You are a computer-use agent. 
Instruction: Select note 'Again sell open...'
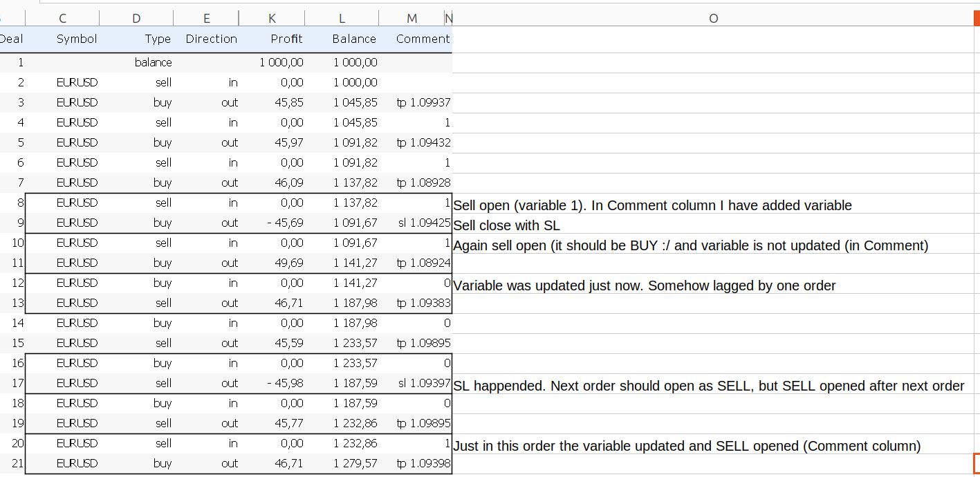[x=690, y=245]
